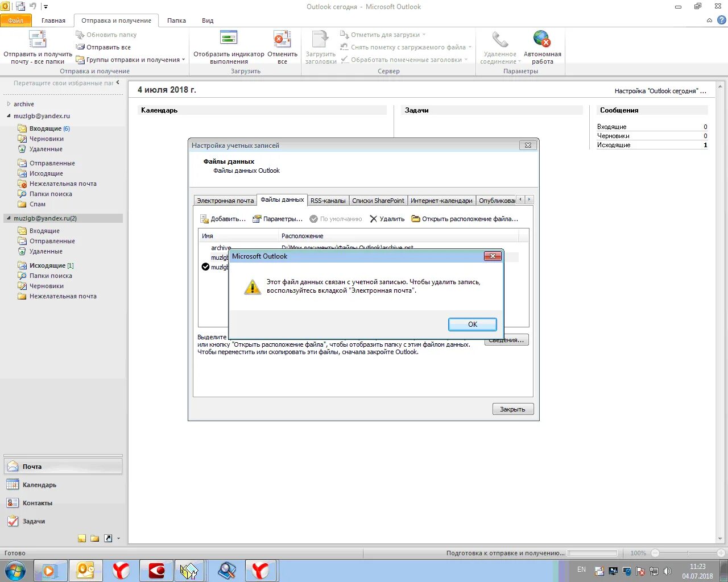This screenshot has height=582, width=728.
Task: Open the Контакты navigation button
Action: (63, 503)
